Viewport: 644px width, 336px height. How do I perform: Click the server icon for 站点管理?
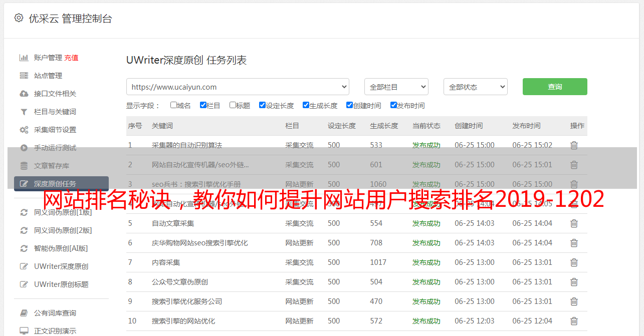(24, 76)
